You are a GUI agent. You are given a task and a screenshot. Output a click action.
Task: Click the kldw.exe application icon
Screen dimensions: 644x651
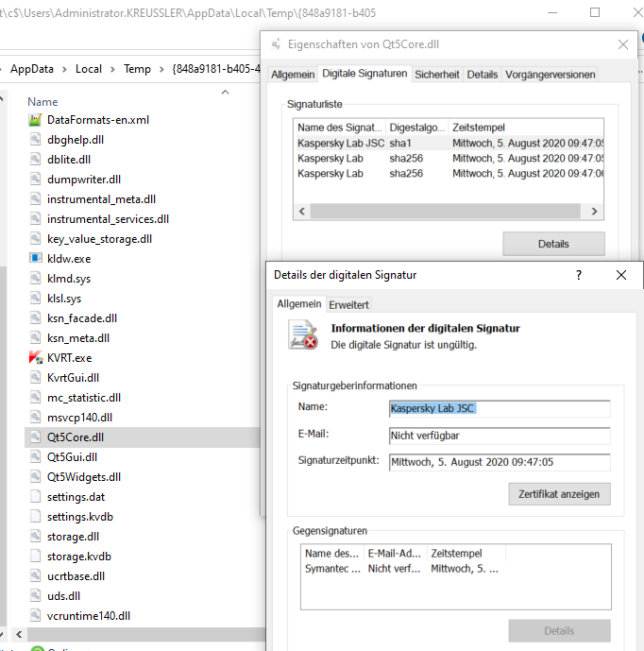(35, 258)
